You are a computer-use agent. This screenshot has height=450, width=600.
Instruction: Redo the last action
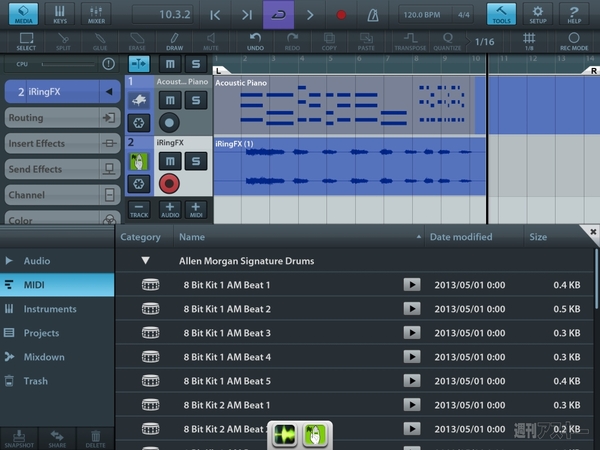coord(292,41)
